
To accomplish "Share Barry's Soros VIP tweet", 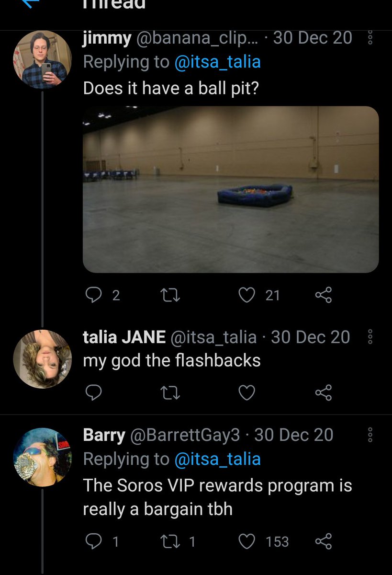I will pos(324,541).
